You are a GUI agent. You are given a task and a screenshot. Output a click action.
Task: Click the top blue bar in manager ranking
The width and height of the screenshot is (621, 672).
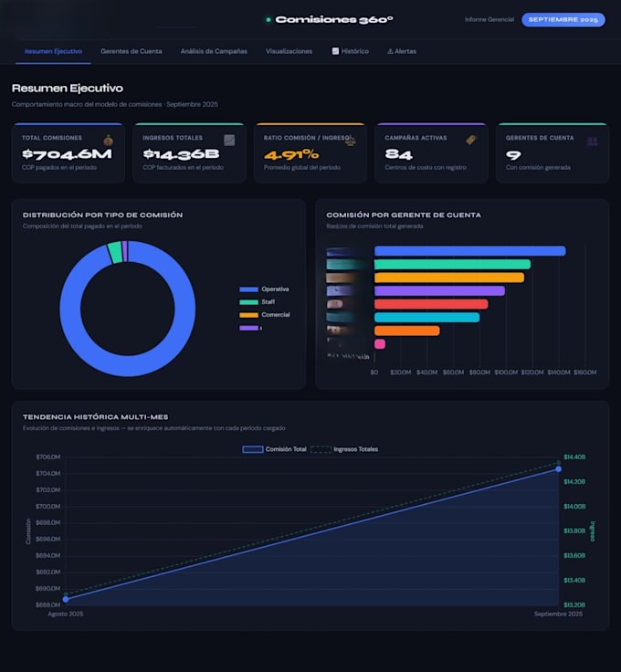[x=469, y=251]
